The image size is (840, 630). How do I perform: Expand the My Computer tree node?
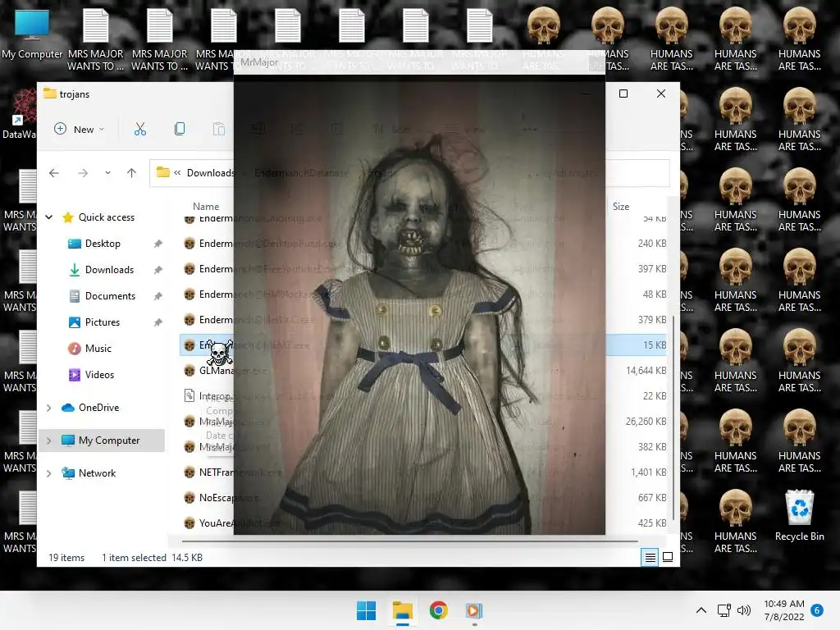tap(48, 441)
